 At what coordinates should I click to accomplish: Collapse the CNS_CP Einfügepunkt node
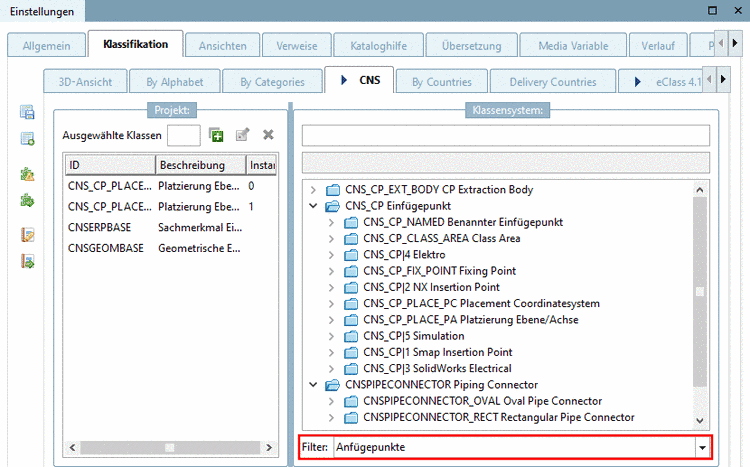point(313,206)
